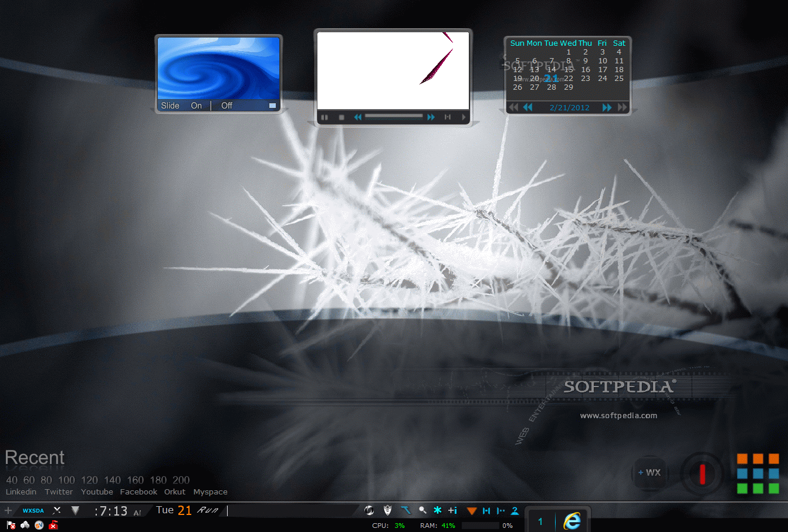This screenshot has width=788, height=532.
Task: Click the blue H-bar spacing icon
Action: tap(486, 511)
